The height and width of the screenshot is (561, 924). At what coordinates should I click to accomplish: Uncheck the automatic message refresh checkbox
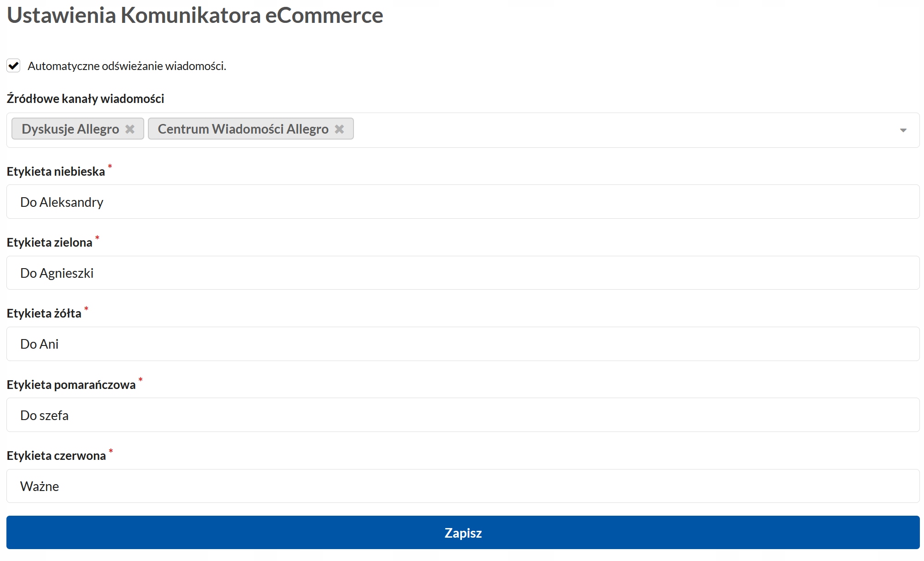click(14, 66)
